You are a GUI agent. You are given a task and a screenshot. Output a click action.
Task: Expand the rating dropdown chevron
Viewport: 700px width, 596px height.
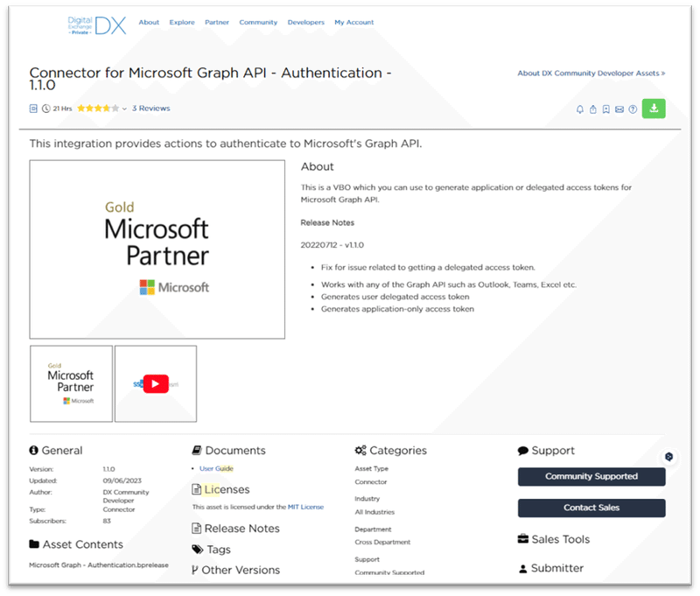124,109
